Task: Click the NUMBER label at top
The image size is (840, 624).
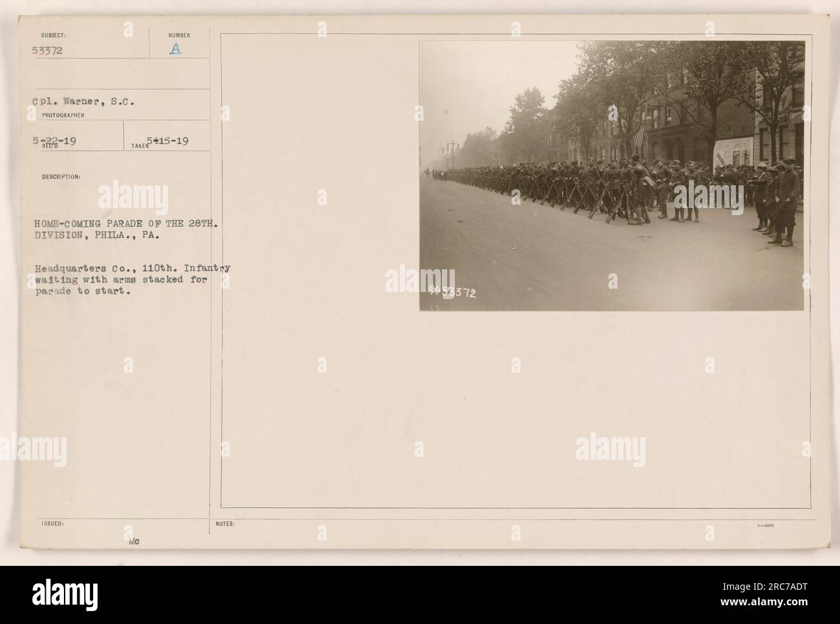Action: [x=178, y=36]
